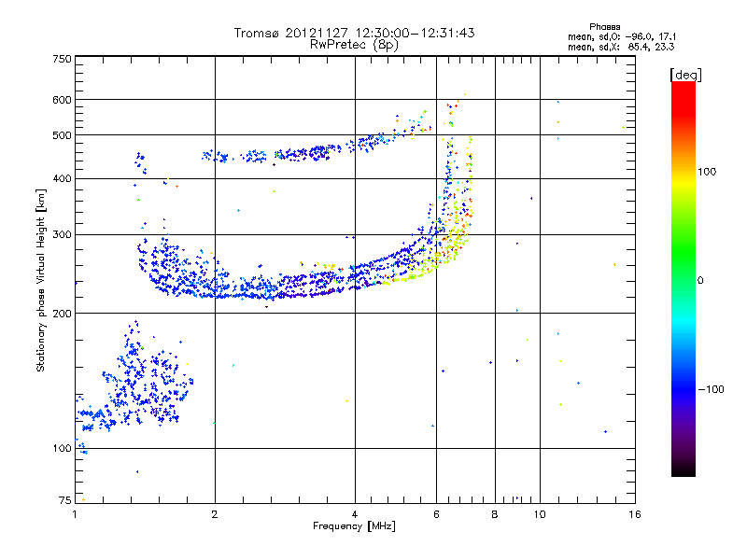Click the y-axis tick label "100"
The image size is (747, 560).
click(x=62, y=449)
